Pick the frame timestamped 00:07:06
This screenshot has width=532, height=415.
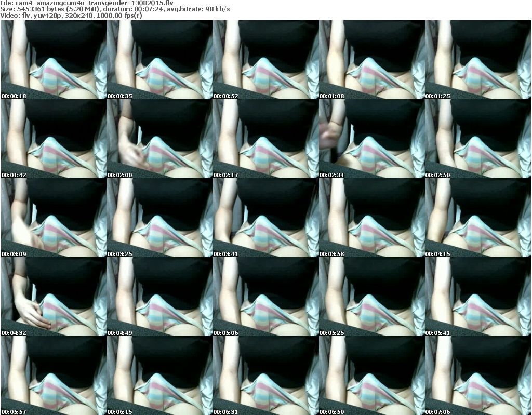478,376
